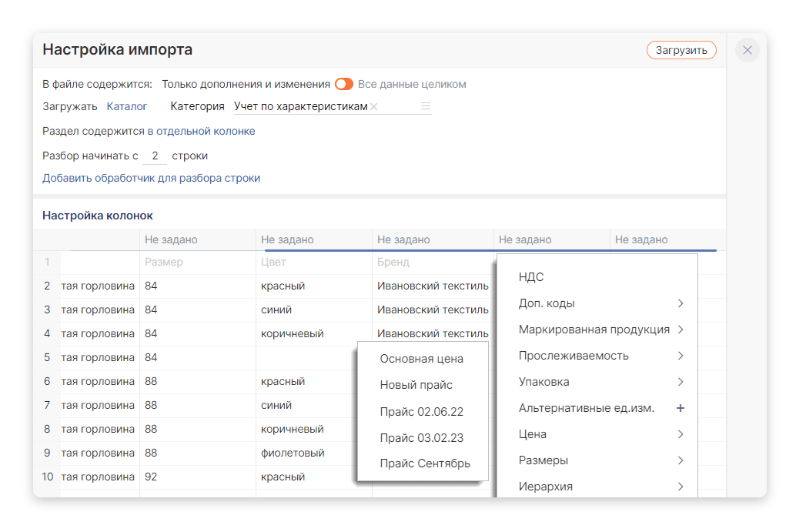Toggle the file contents mode switch
The width and height of the screenshot is (796, 532).
(x=343, y=84)
